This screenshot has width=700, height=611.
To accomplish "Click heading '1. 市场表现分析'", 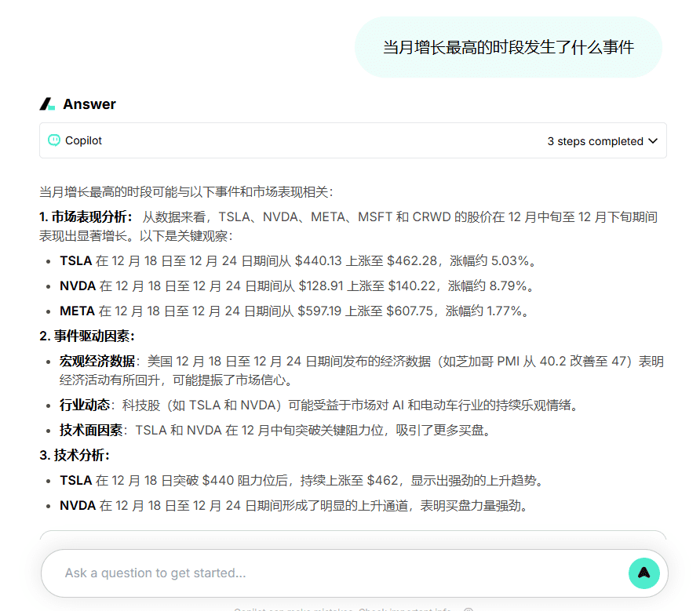I will 86,217.
